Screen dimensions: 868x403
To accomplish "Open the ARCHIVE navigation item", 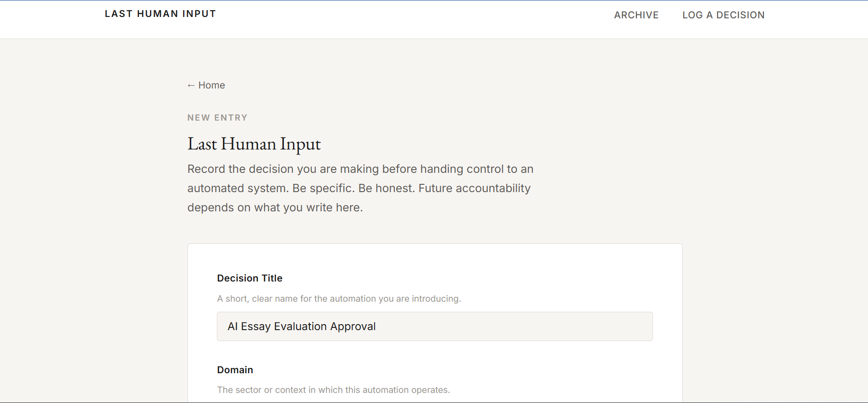I will tap(636, 15).
